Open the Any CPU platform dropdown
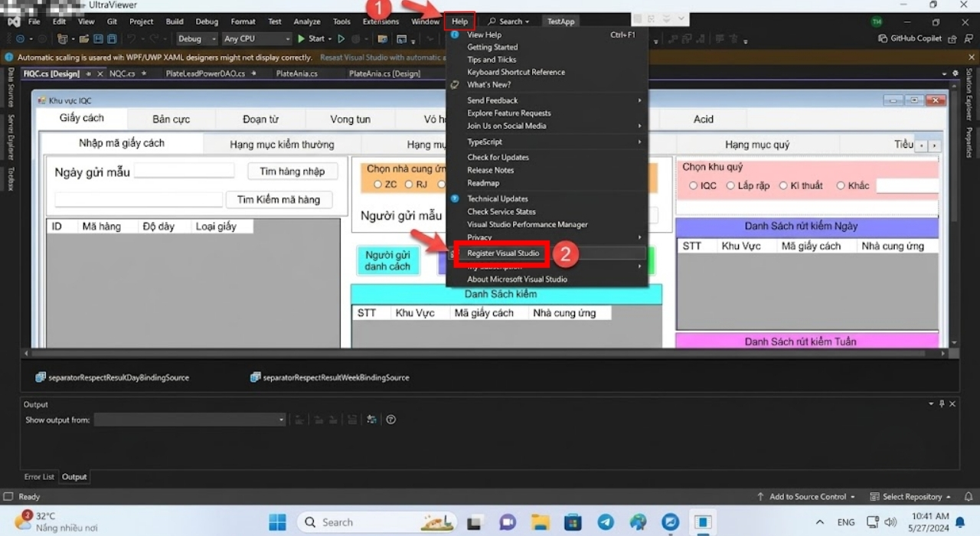 (256, 39)
